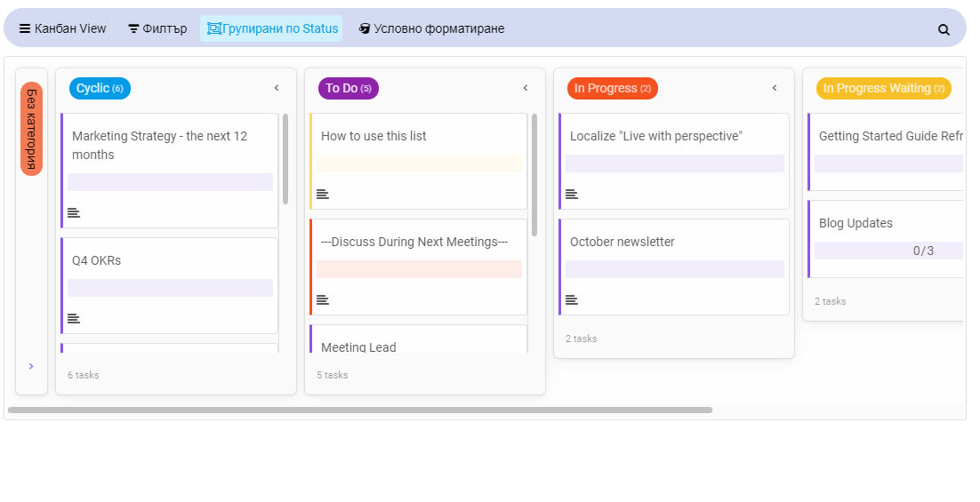Click description icon on How to use this list card
This screenshot has height=502, width=980.
pos(323,195)
